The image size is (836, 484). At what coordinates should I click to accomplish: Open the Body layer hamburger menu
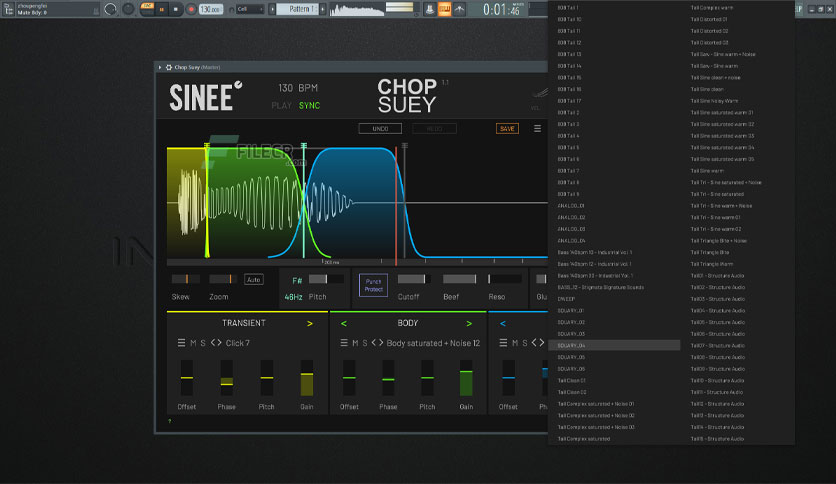point(344,343)
